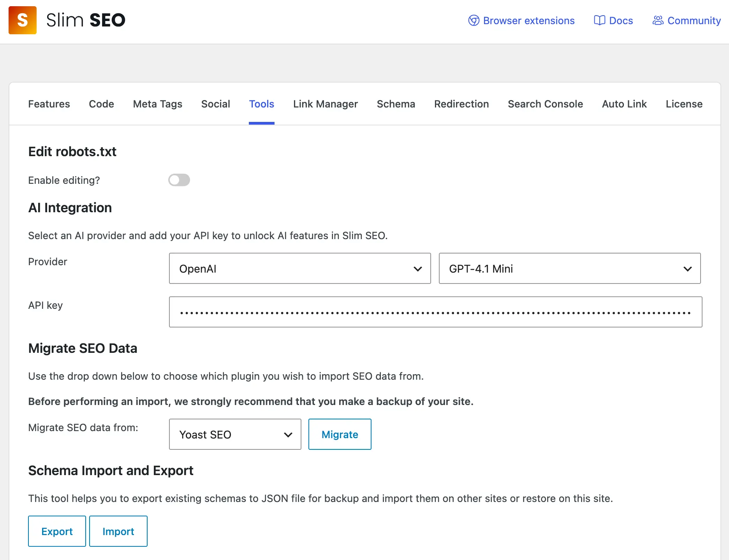Image resolution: width=729 pixels, height=560 pixels.
Task: Open the Yoast SEO migration source dropdown
Action: pos(235,434)
